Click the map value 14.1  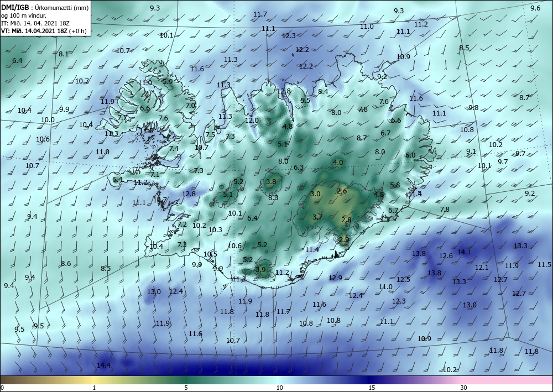(464, 252)
